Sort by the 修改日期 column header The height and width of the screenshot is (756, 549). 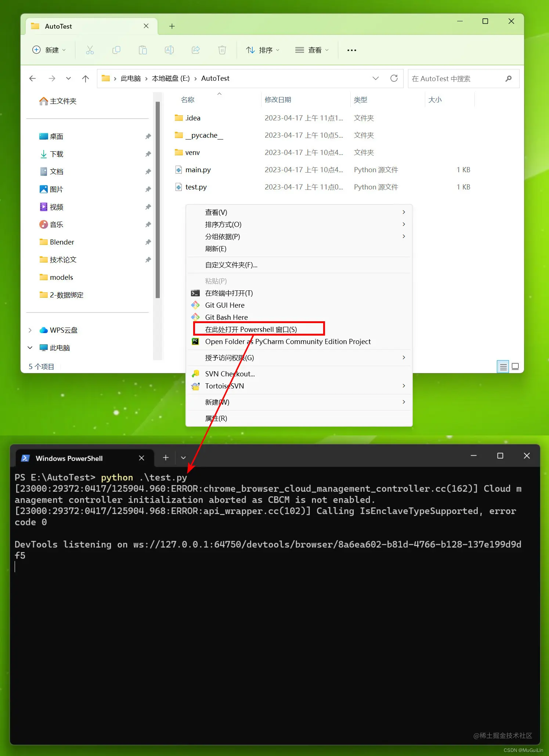[278, 100]
